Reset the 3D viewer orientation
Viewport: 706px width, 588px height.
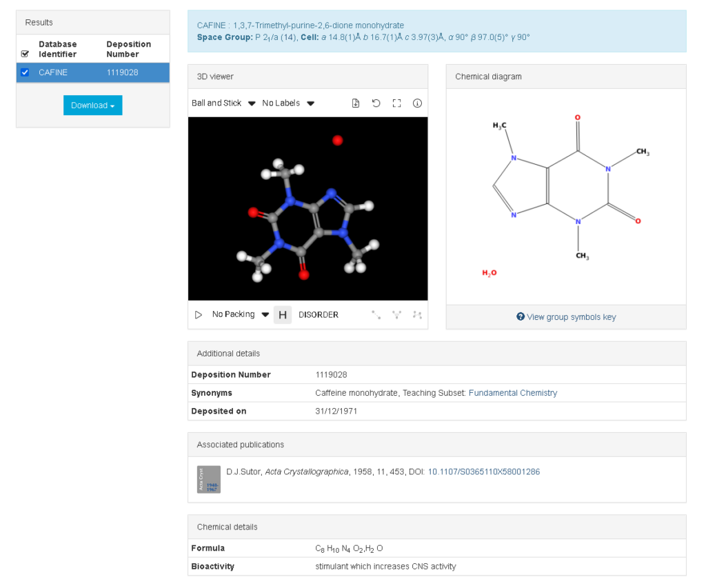coord(376,103)
